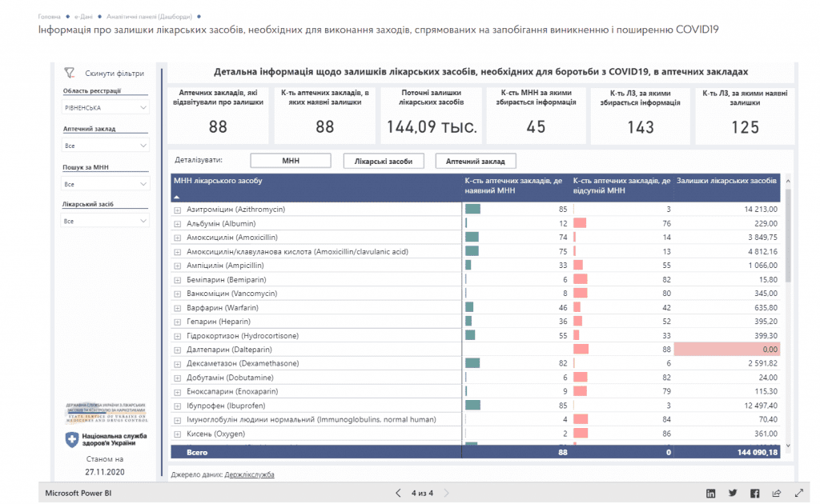Select the МНН detail button
This screenshot has height=504, width=820.
click(290, 161)
